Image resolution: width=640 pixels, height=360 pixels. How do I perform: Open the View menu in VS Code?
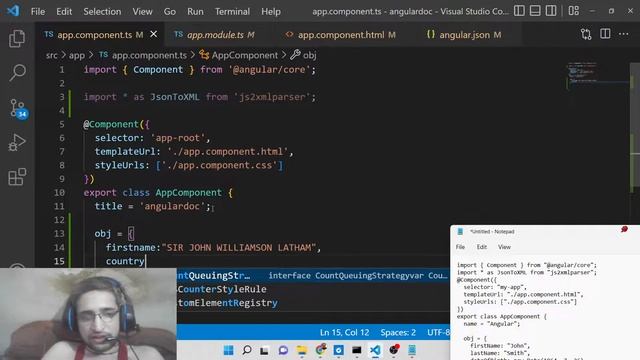pos(142,11)
